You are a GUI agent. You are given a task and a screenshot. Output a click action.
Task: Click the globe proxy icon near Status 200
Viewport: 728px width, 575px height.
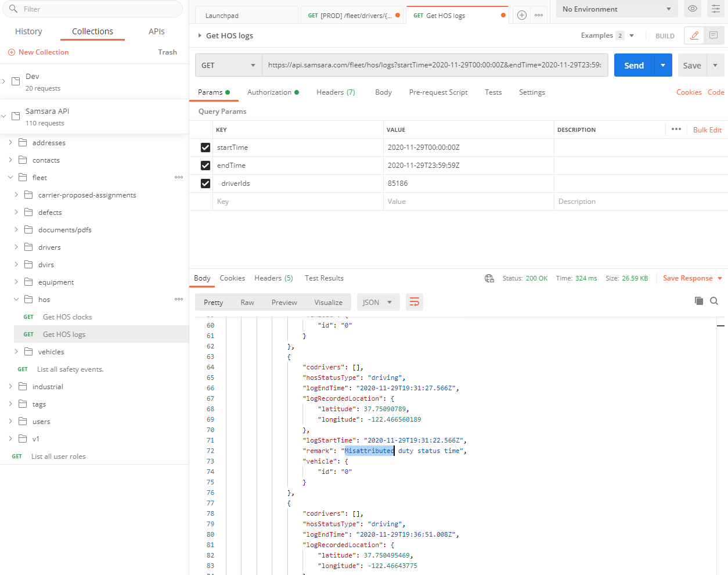coord(489,278)
